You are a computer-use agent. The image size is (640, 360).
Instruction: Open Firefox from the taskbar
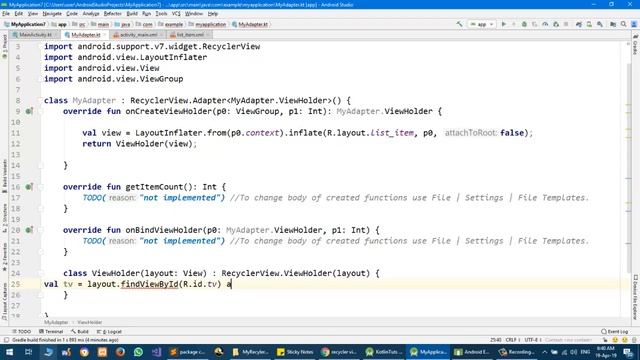[120, 352]
